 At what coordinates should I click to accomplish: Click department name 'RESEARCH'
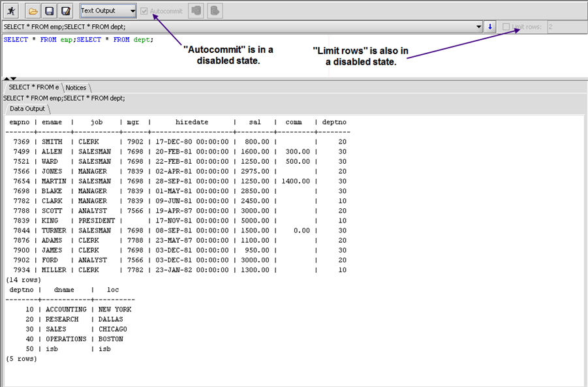pos(62,319)
